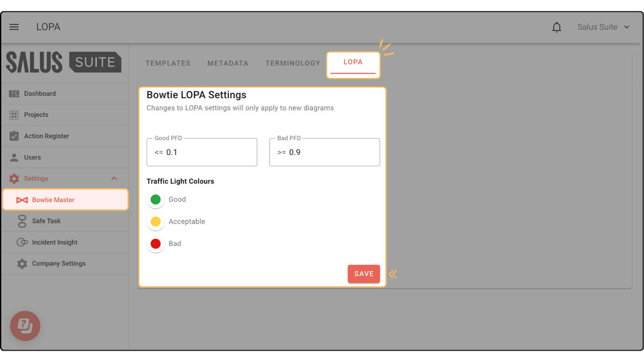The width and height of the screenshot is (644, 362).
Task: Click the notifications bell icon
Action: coord(557,27)
